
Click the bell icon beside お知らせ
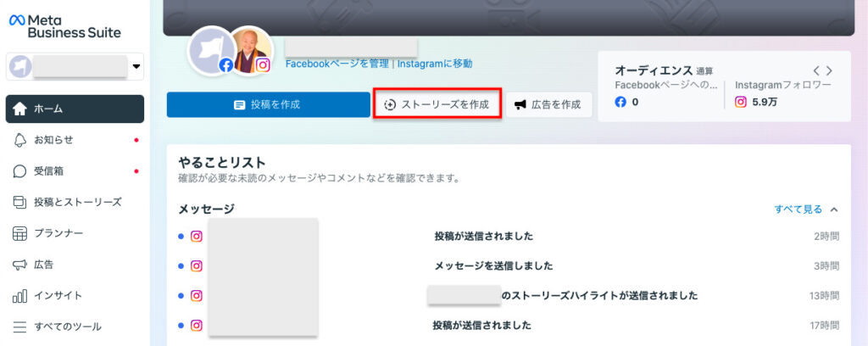point(19,140)
